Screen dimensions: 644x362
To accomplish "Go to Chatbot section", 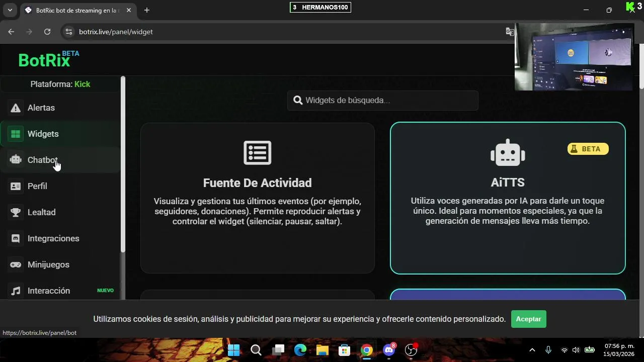I will (x=60, y=160).
